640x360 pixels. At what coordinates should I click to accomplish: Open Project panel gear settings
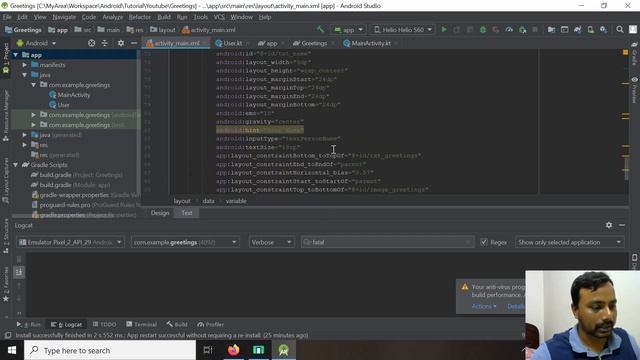(121, 43)
